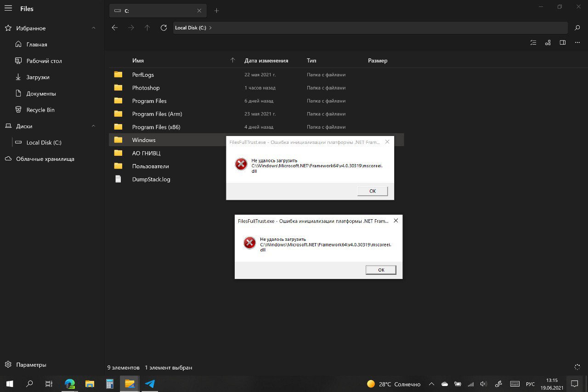Open the hamburger navigation menu
The height and width of the screenshot is (392, 588).
(8, 9)
